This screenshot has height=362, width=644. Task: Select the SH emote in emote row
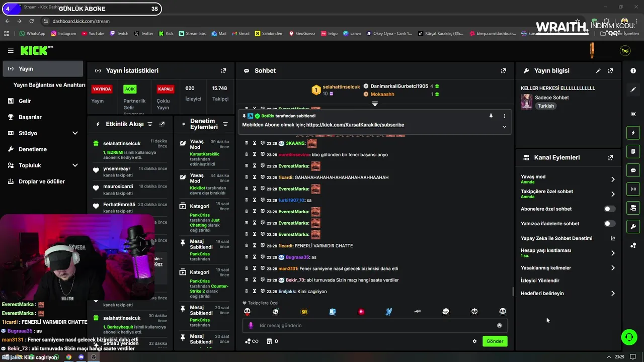click(304, 312)
